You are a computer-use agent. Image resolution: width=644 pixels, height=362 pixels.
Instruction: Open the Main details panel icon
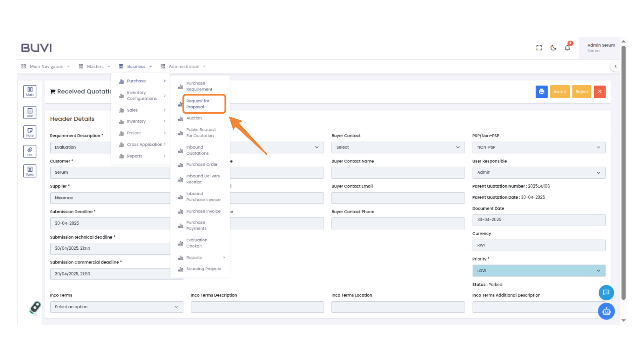click(30, 91)
